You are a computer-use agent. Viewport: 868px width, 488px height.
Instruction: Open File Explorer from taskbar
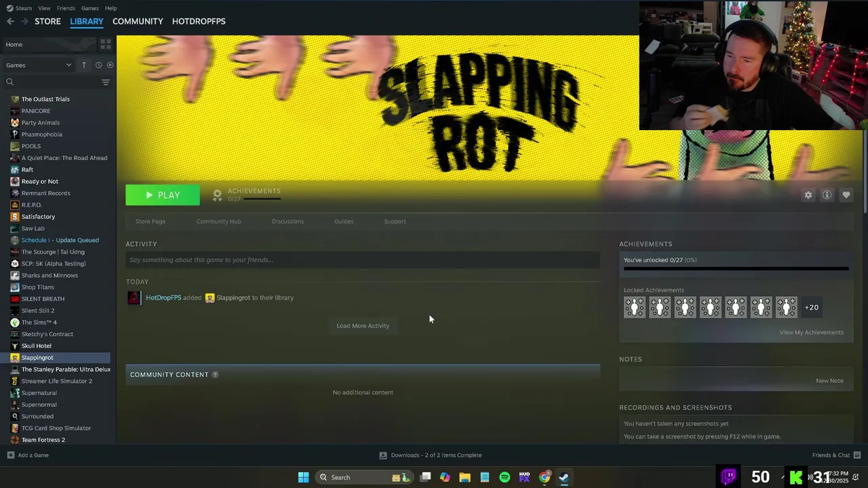[465, 477]
